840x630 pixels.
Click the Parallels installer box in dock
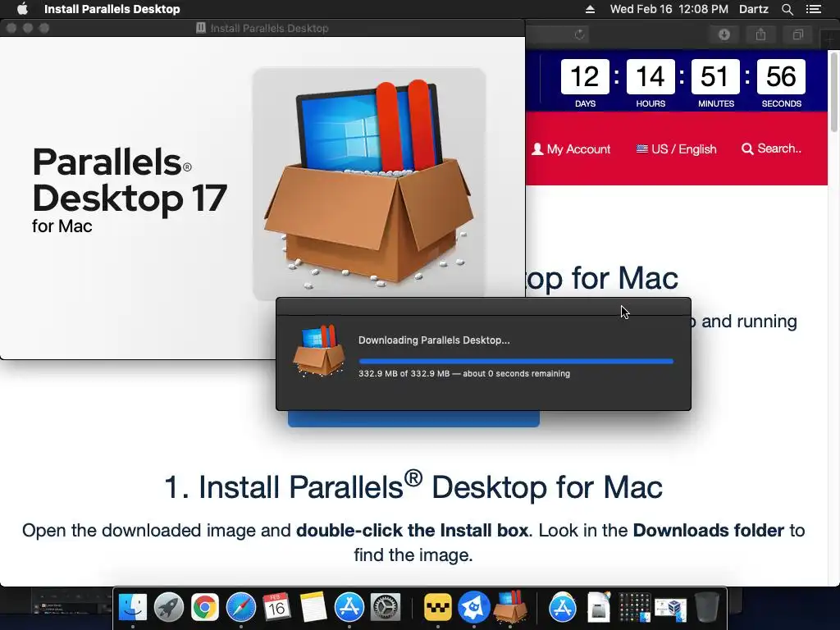[x=510, y=608]
